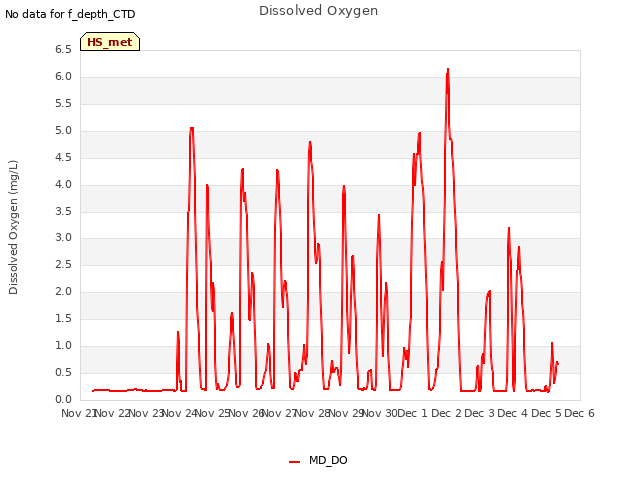The height and width of the screenshot is (480, 640).
Task: Click the 3.5 y-axis tick label
Action: point(63,211)
